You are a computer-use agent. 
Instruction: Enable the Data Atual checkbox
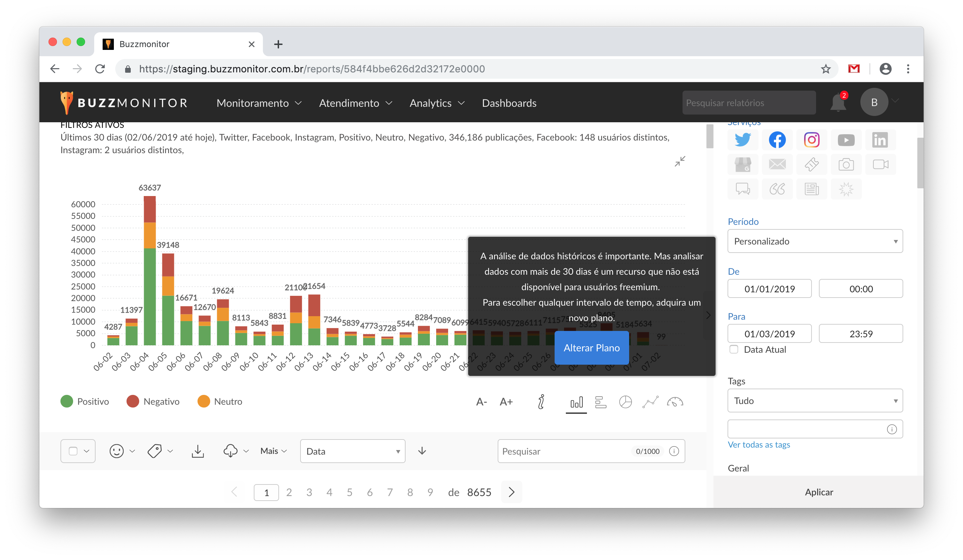pos(734,349)
